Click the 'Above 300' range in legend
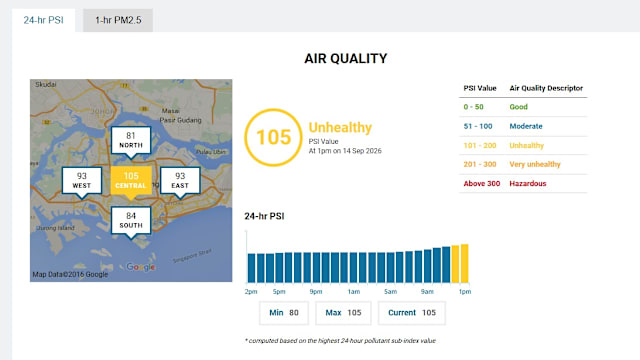The image size is (640, 360). pos(482,184)
